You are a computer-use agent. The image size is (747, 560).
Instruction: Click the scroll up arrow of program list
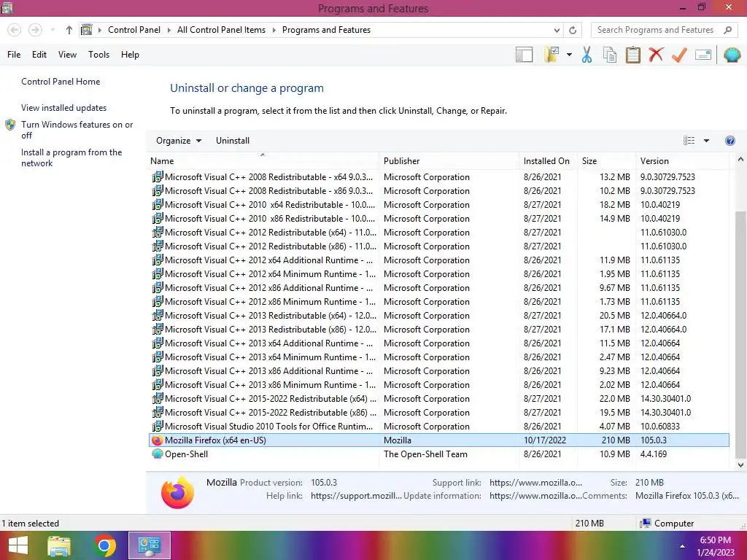(x=740, y=160)
